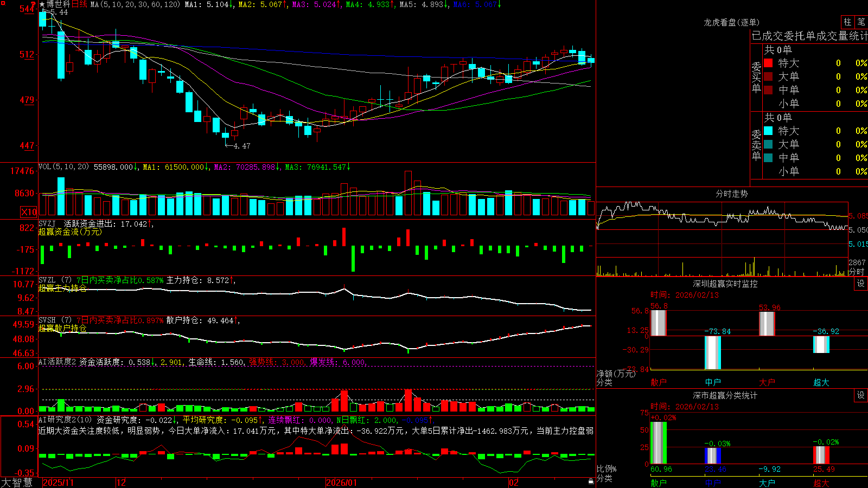Click the 龙虎看盘(逐单) panel title

(731, 22)
